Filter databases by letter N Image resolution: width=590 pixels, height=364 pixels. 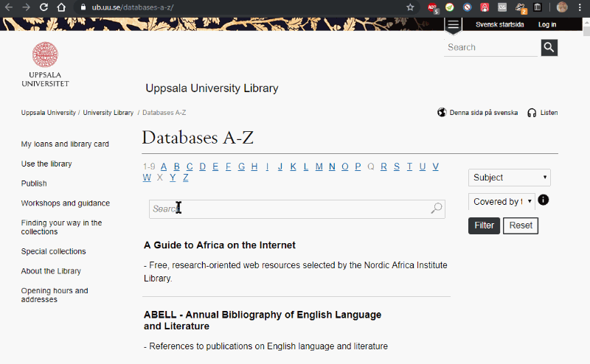[x=332, y=167]
